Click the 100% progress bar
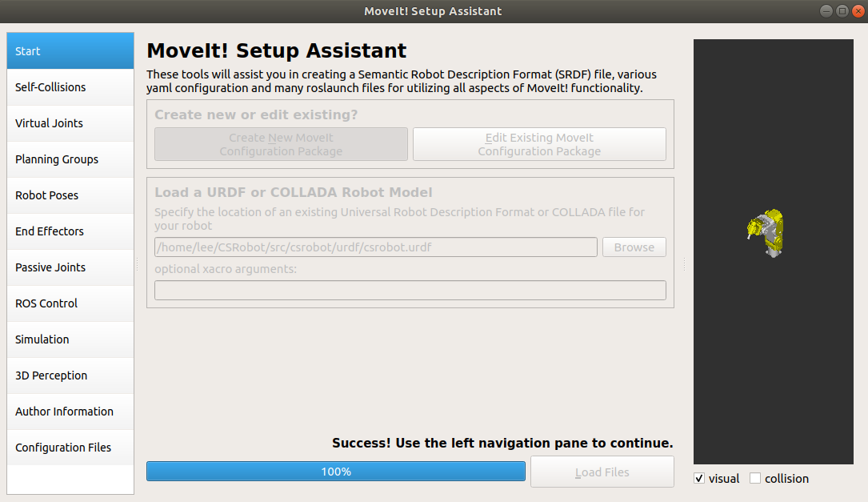This screenshot has width=868, height=502. click(x=335, y=471)
